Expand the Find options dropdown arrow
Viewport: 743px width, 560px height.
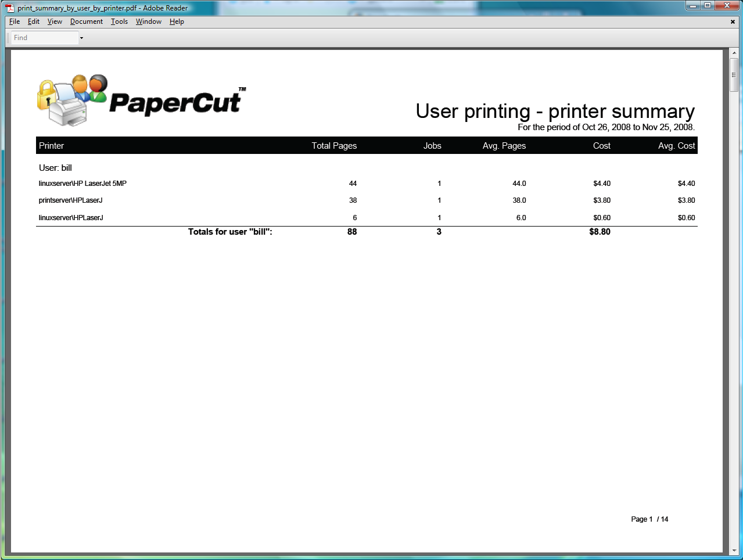pyautogui.click(x=81, y=38)
